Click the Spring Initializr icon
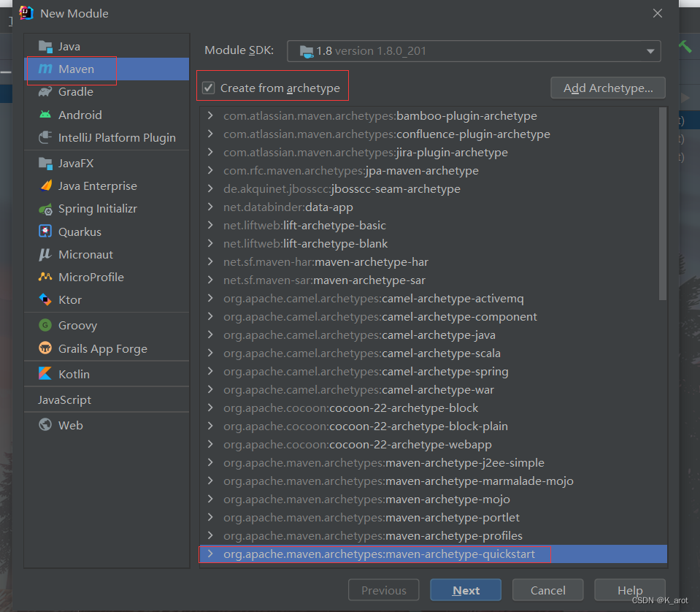700x612 pixels. (45, 209)
